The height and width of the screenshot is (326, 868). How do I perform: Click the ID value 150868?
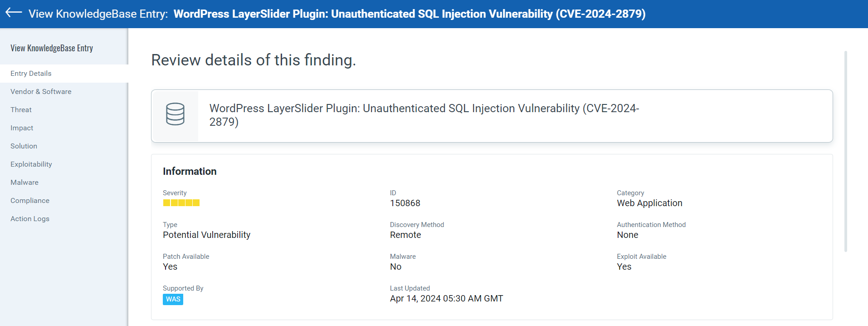[405, 203]
